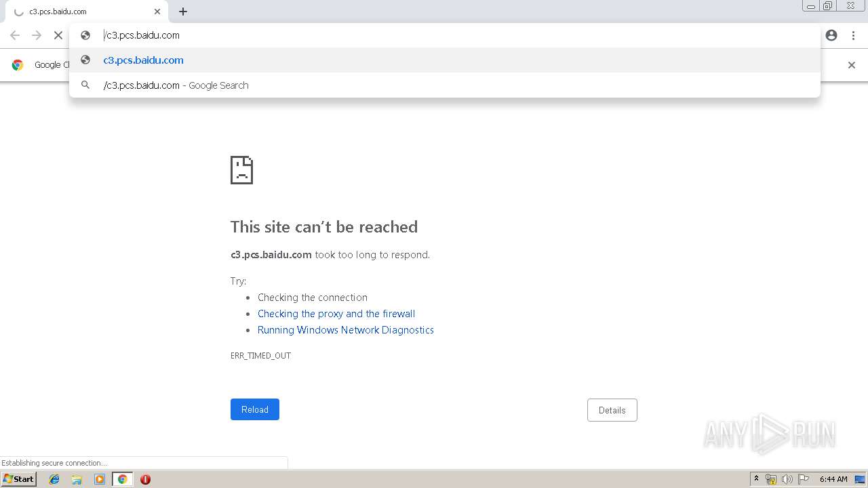868x488 pixels.
Task: Show error Details
Action: point(612,410)
